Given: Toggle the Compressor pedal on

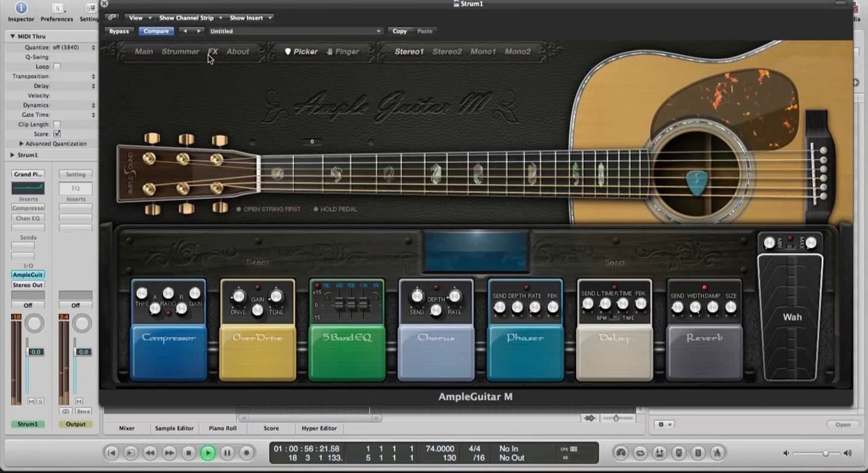Looking at the screenshot, I should point(168,352).
